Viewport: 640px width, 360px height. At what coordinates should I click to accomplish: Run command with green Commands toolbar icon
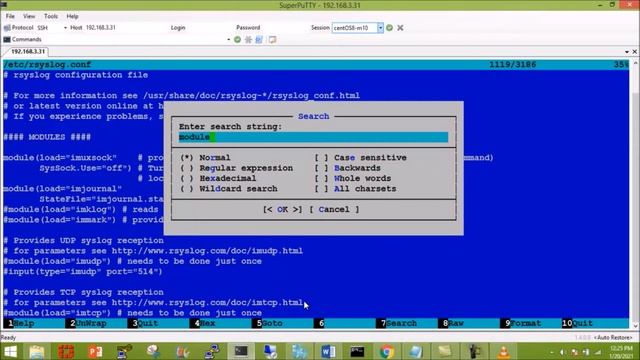click(x=238, y=40)
